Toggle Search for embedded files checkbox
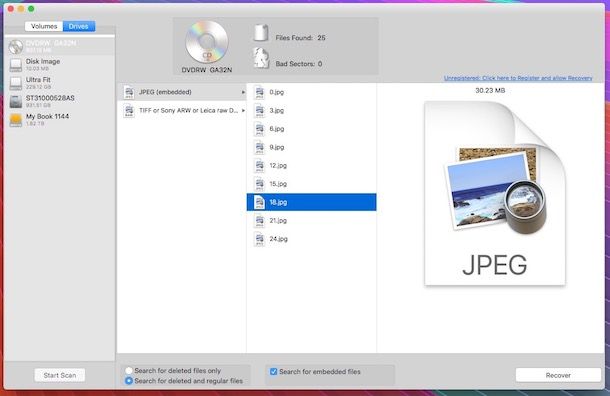The image size is (610, 396). click(x=273, y=371)
